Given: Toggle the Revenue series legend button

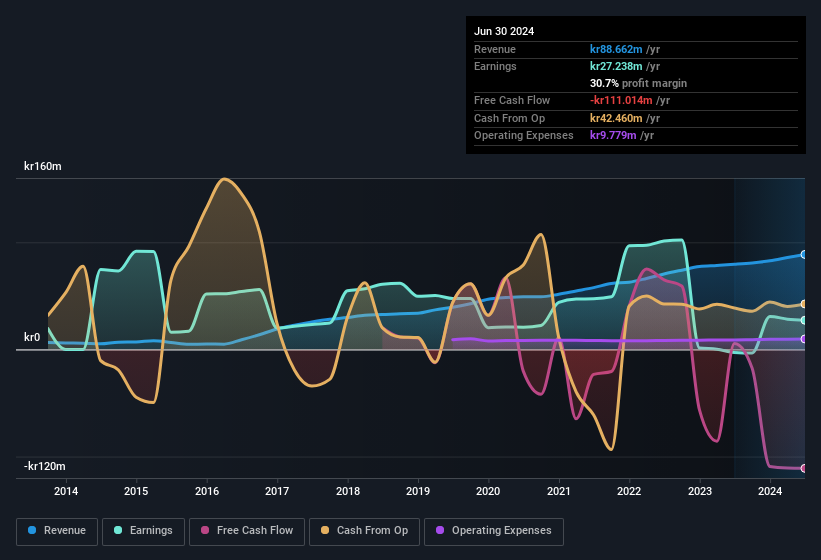Looking at the screenshot, I should click(x=57, y=531).
